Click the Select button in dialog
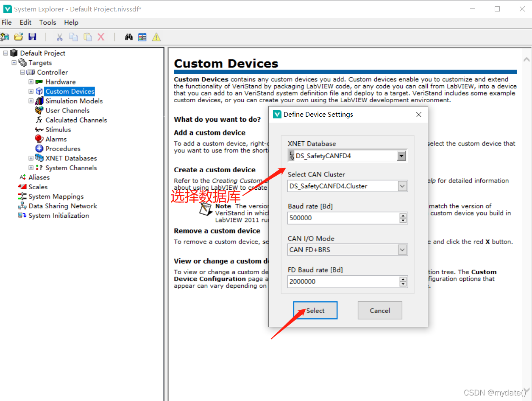The width and height of the screenshot is (532, 401). coord(315,311)
